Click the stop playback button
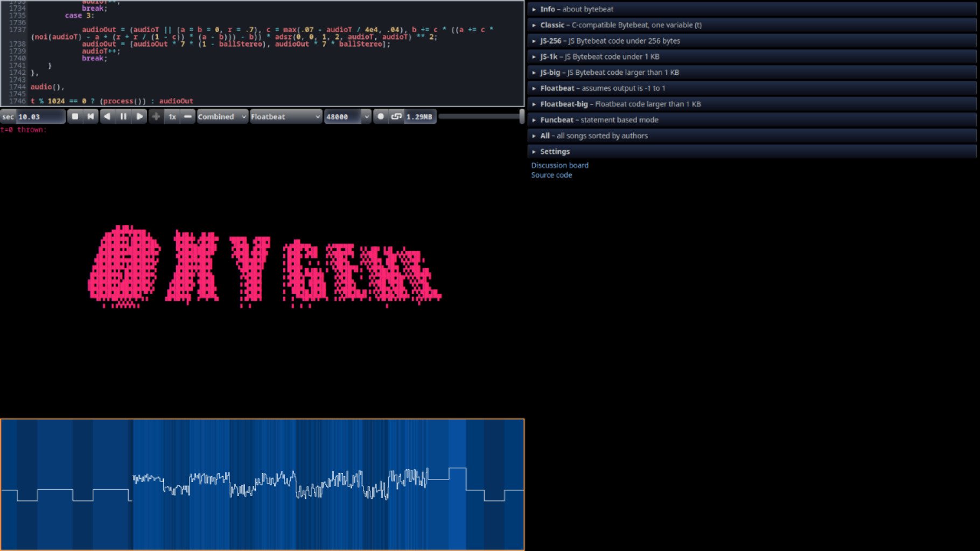This screenshot has height=551, width=980. click(75, 116)
